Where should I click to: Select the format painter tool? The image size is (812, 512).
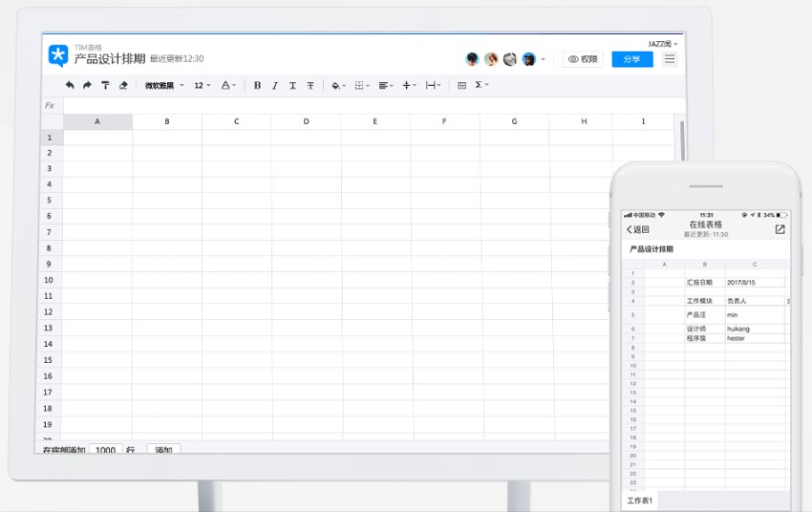pyautogui.click(x=105, y=85)
